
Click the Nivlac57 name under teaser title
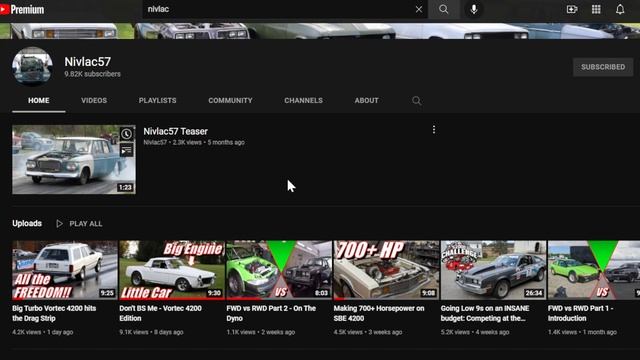click(x=155, y=142)
